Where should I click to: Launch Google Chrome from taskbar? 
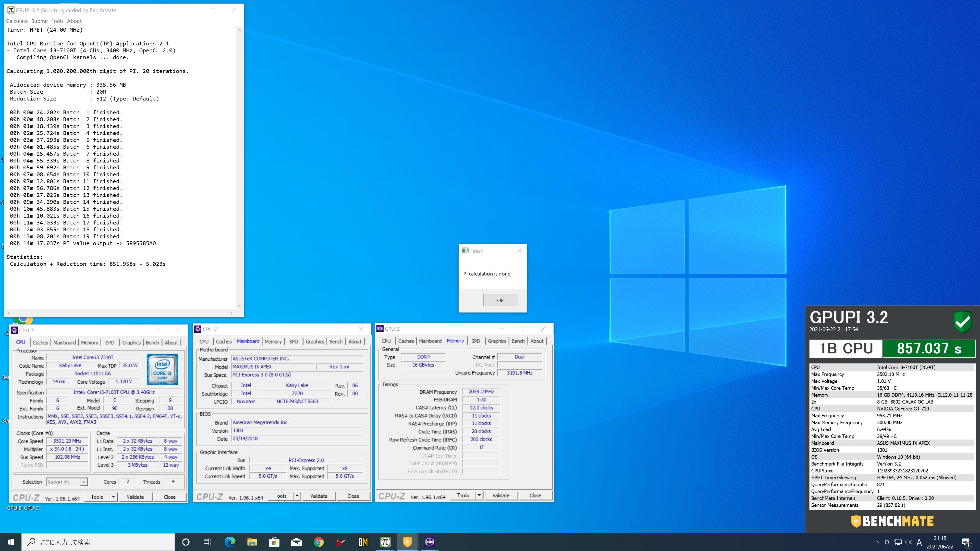[x=318, y=542]
